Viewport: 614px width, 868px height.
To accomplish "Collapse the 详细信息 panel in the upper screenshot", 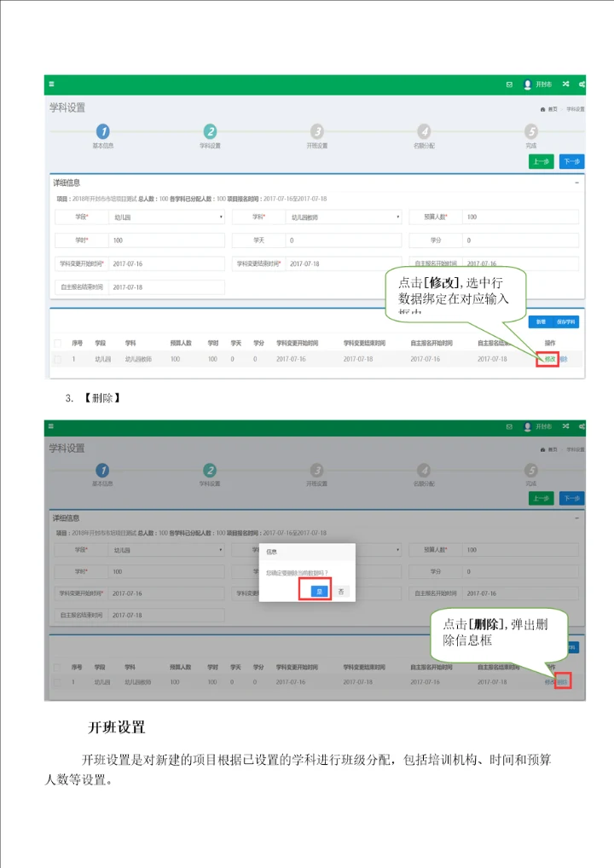I will pyautogui.click(x=576, y=182).
